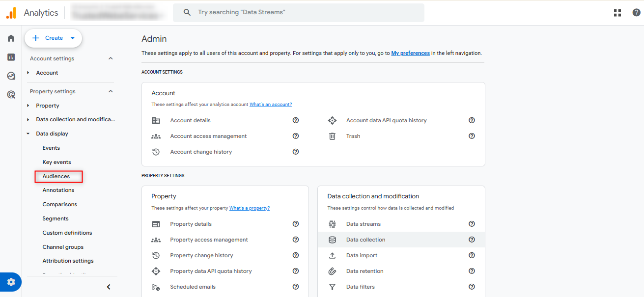
Task: Open Property change history setting
Action: 201,255
